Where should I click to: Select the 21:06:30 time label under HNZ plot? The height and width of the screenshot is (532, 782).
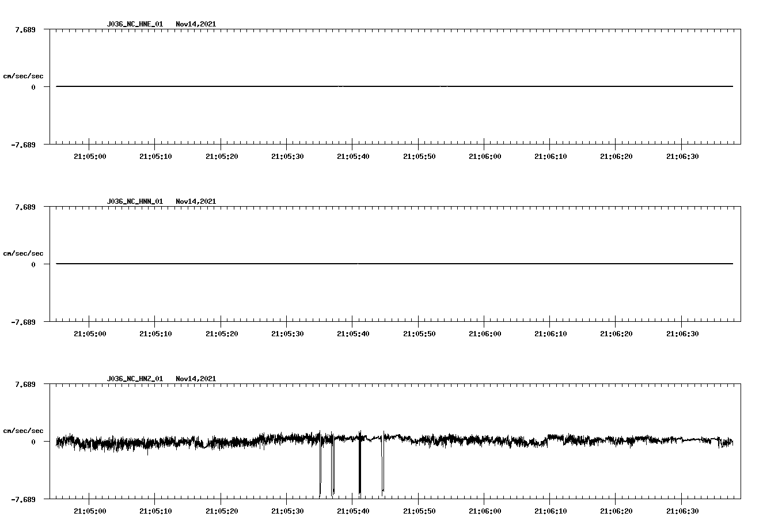pyautogui.click(x=682, y=511)
